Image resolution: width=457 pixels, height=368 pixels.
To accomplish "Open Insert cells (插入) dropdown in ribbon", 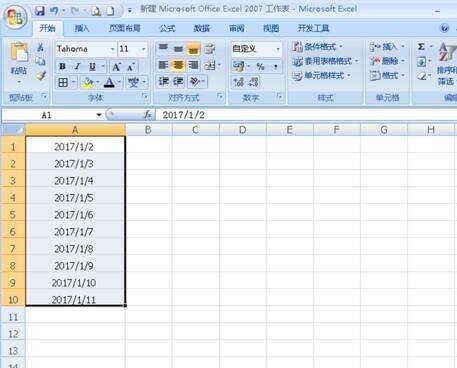I will click(x=387, y=47).
